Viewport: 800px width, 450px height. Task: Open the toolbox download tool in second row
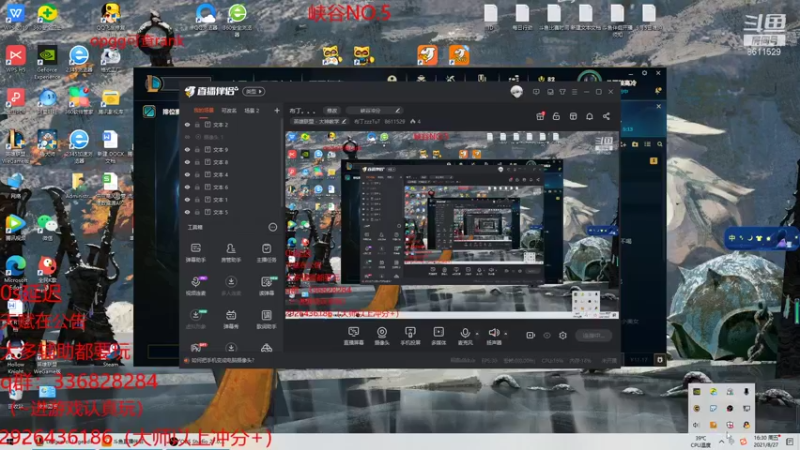231,286
